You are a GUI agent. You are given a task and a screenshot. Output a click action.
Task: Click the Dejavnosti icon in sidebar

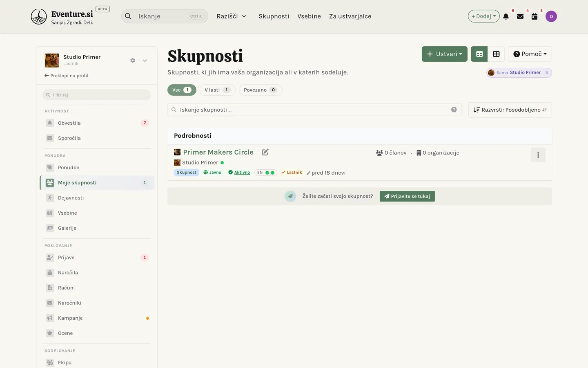click(x=50, y=198)
